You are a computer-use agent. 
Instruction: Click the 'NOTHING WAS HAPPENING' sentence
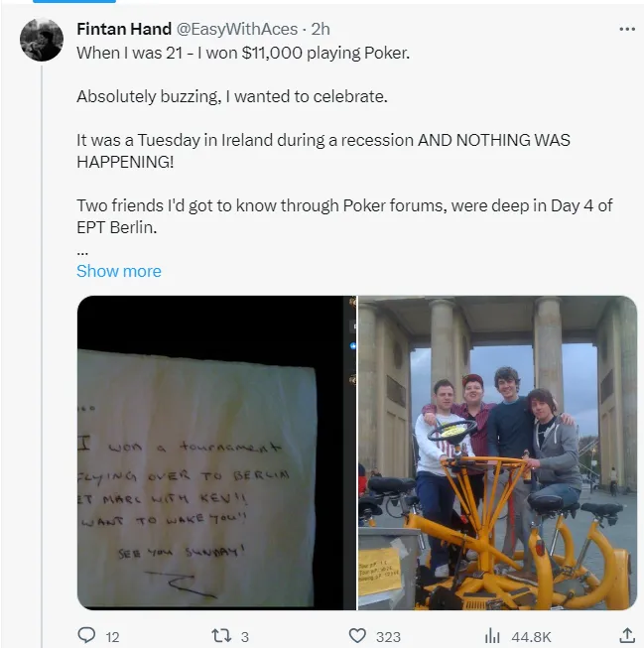322,149
